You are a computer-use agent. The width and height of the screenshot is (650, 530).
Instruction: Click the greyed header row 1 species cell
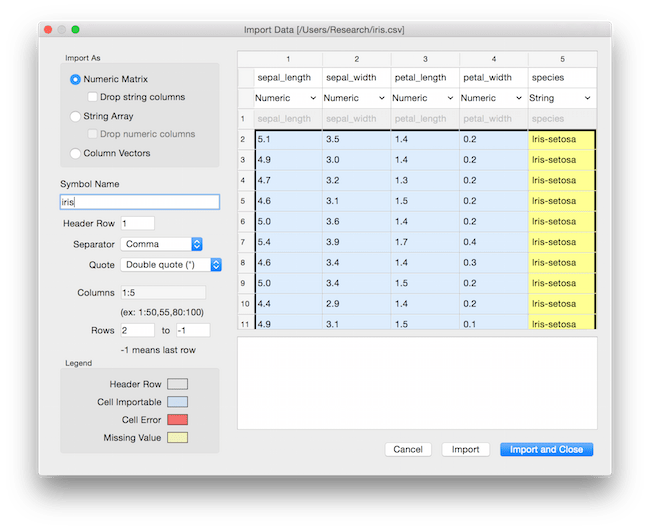[x=563, y=119]
